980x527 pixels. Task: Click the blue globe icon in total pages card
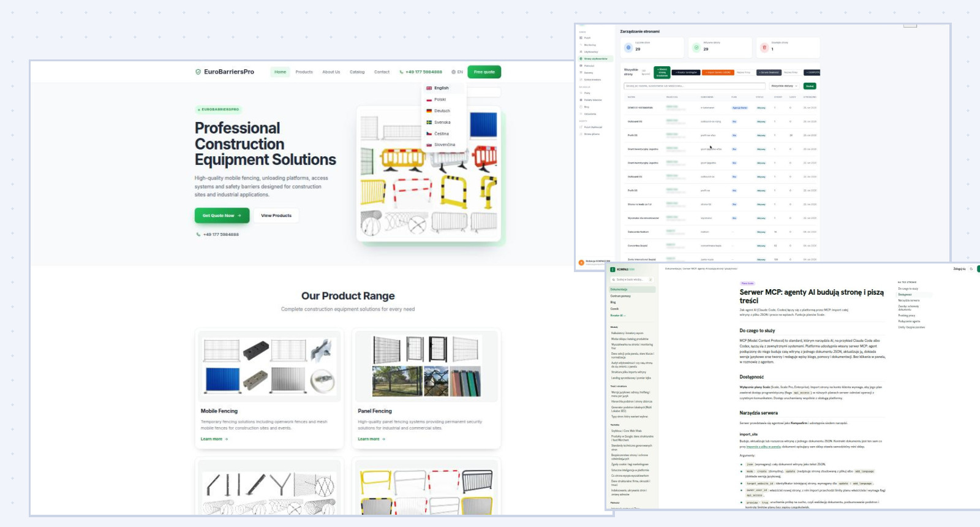pos(628,47)
